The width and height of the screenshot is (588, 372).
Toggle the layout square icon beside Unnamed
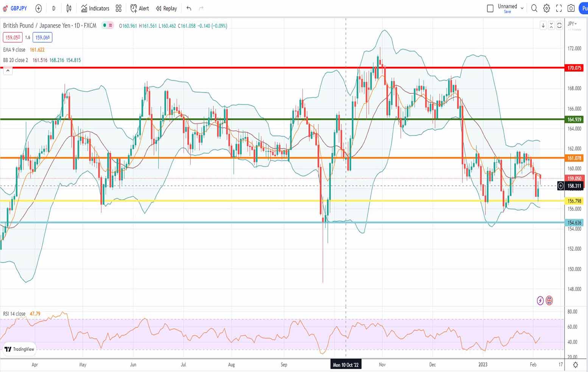490,8
